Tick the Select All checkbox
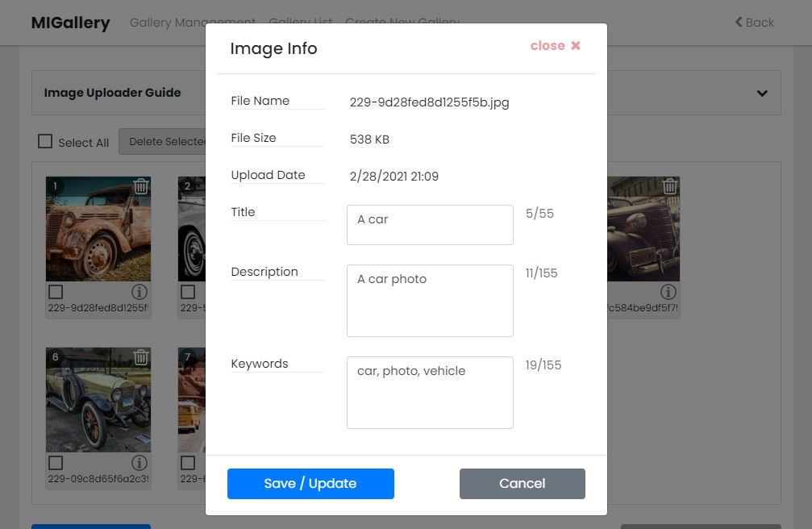The width and height of the screenshot is (812, 529). (x=45, y=141)
